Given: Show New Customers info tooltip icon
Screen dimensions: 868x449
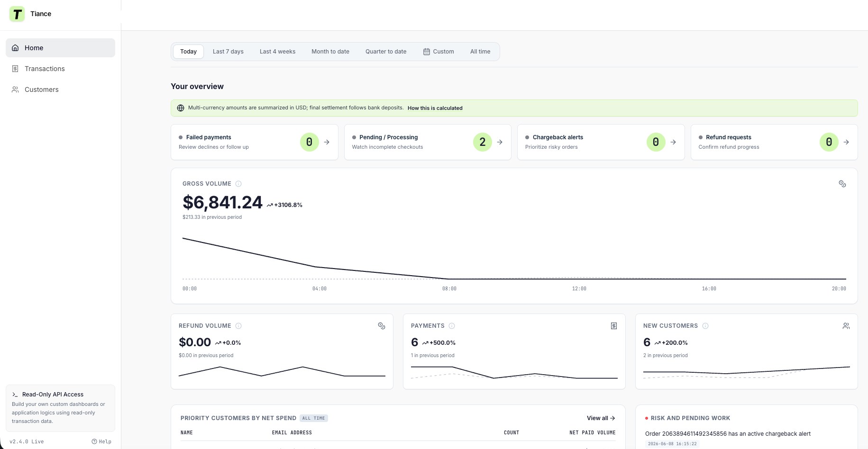Looking at the screenshot, I should (x=705, y=326).
